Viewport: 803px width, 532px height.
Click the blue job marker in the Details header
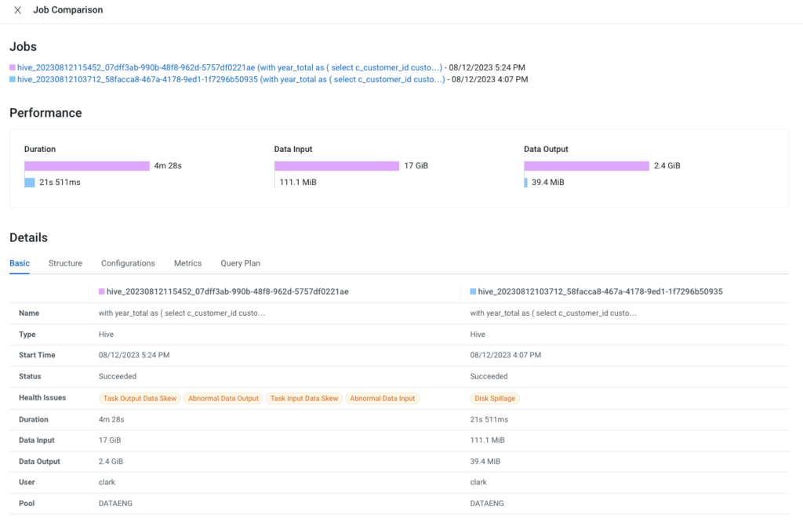(x=471, y=290)
